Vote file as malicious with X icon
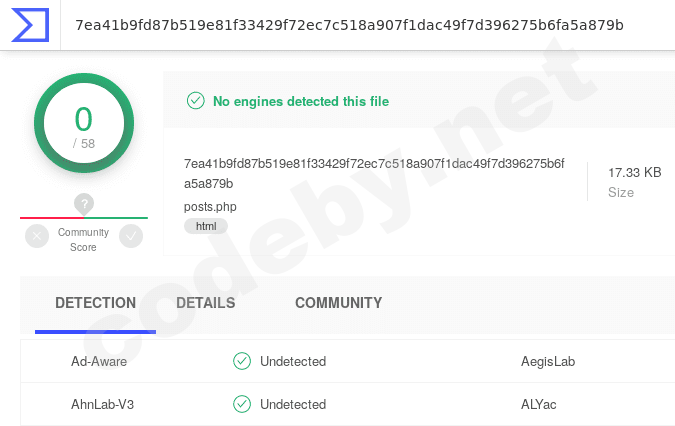The width and height of the screenshot is (675, 426). [x=37, y=236]
